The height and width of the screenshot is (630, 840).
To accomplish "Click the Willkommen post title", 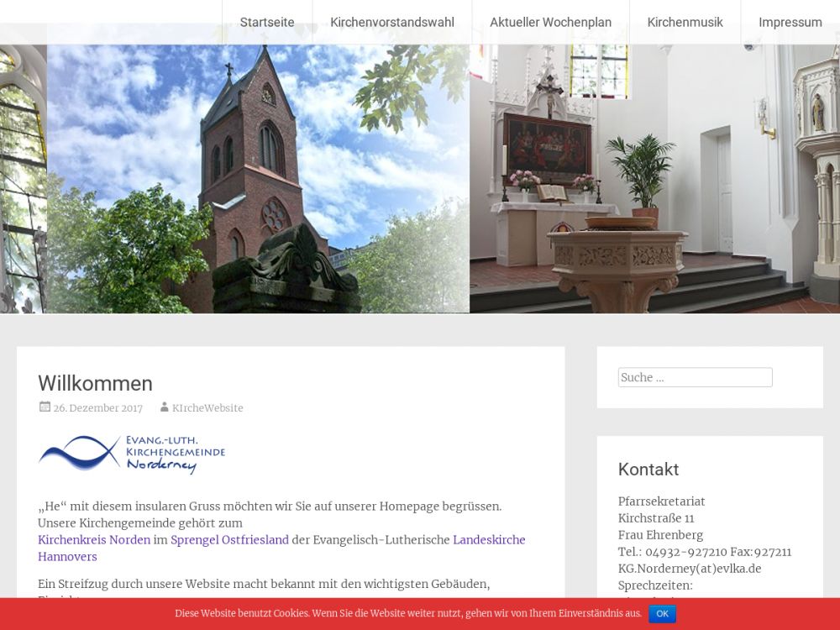I will pos(95,384).
